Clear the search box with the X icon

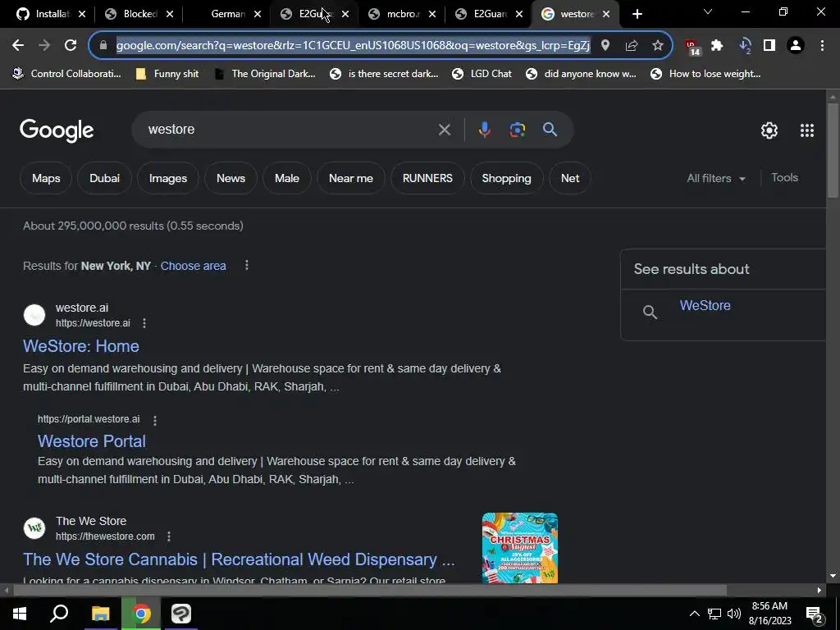(x=445, y=130)
